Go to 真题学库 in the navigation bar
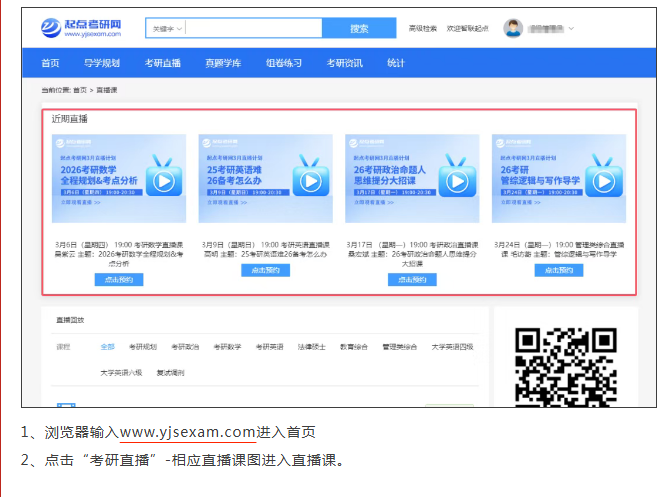This screenshot has width=669, height=497. 223,63
